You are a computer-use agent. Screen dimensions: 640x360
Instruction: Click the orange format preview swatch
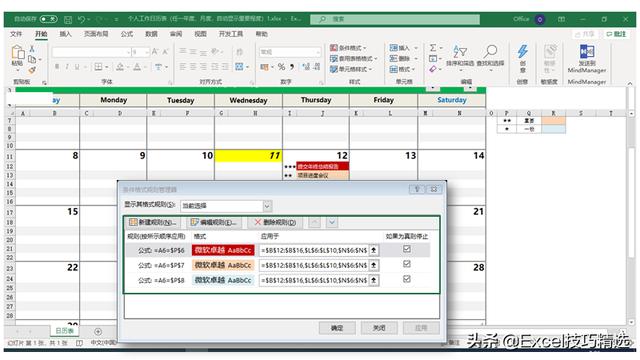pyautogui.click(x=223, y=265)
